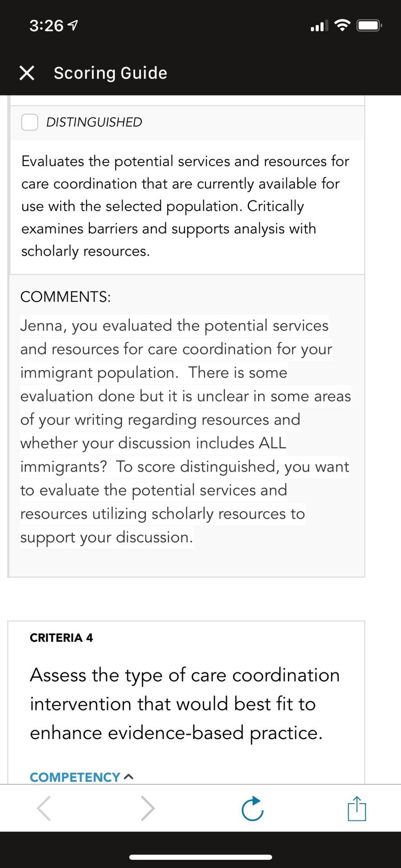Tap the cellular signal bars
This screenshot has width=401, height=868.
pos(319,26)
